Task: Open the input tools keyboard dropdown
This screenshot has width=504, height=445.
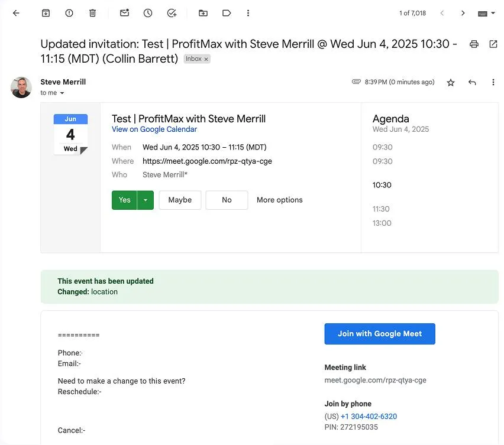Action: pyautogui.click(x=486, y=13)
